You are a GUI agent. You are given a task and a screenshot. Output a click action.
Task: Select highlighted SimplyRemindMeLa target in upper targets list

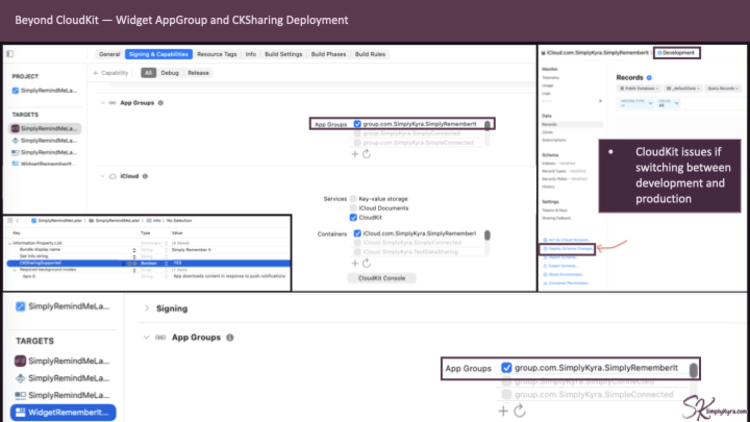tap(44, 129)
